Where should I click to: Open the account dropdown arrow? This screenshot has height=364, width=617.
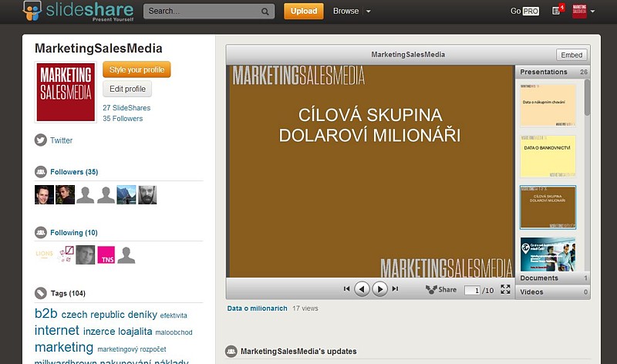pyautogui.click(x=592, y=12)
